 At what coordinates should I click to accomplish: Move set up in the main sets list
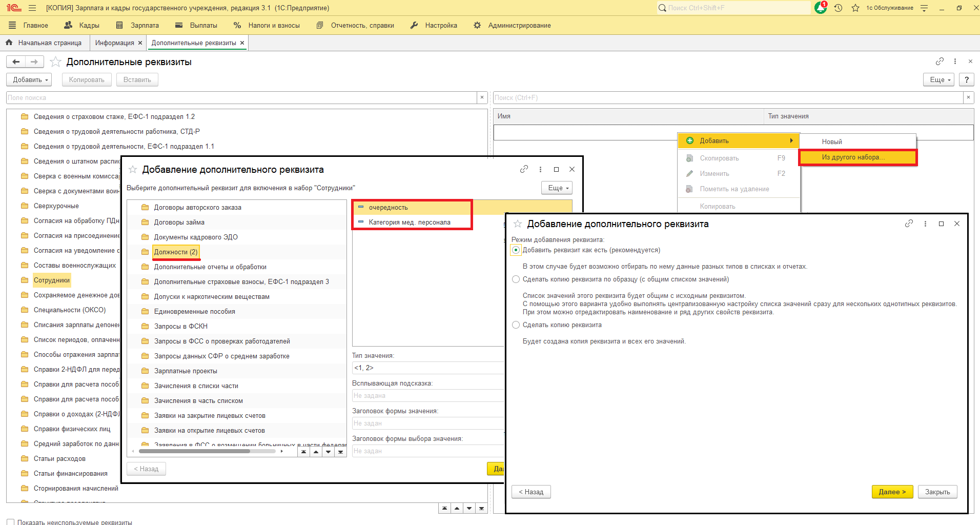(x=457, y=508)
